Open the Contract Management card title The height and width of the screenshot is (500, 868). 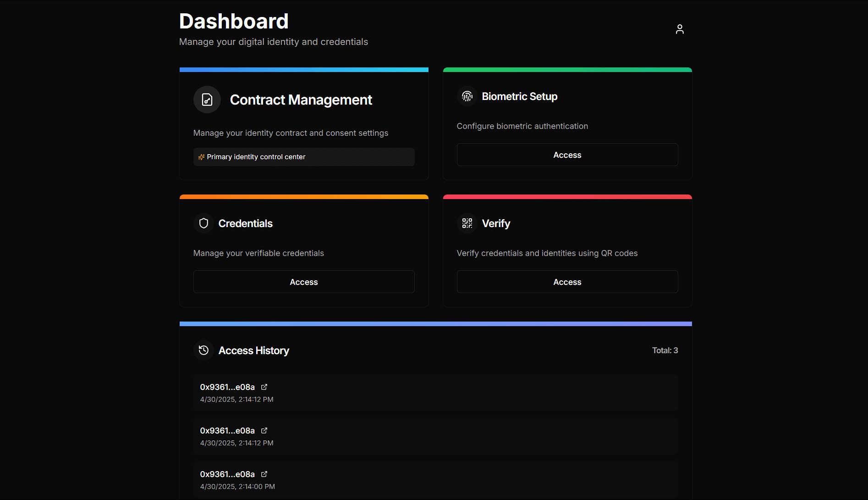coord(301,100)
